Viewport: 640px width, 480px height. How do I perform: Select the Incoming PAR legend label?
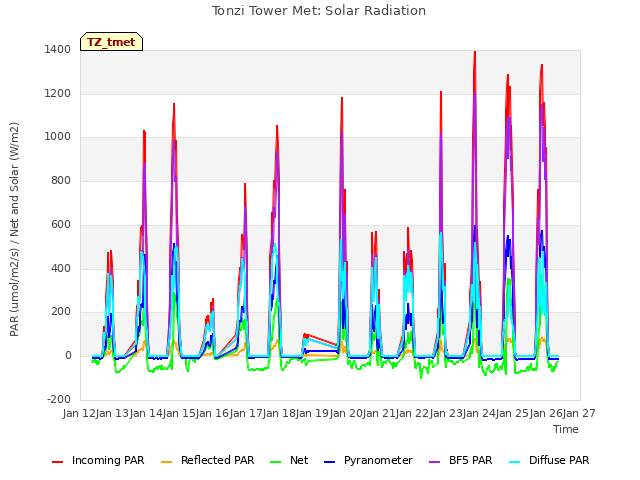(108, 460)
